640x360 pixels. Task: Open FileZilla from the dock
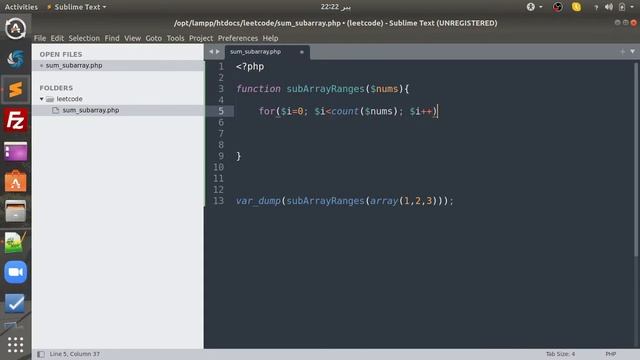click(16, 120)
